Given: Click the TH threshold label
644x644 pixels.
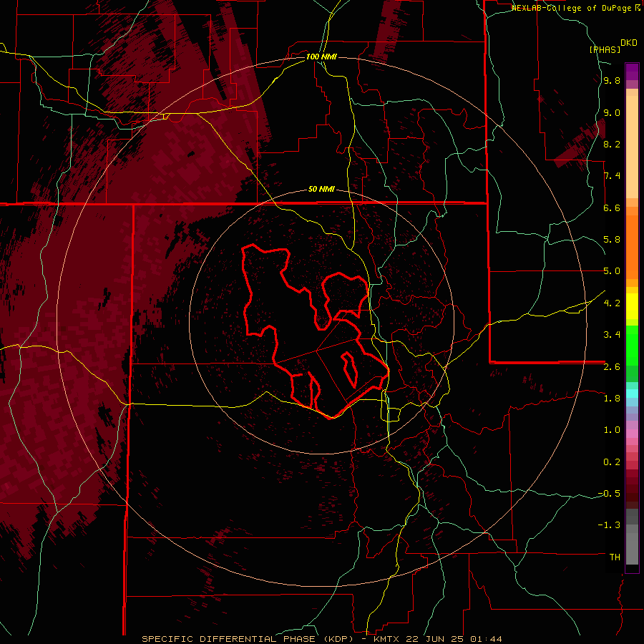Looking at the screenshot, I should 615,557.
